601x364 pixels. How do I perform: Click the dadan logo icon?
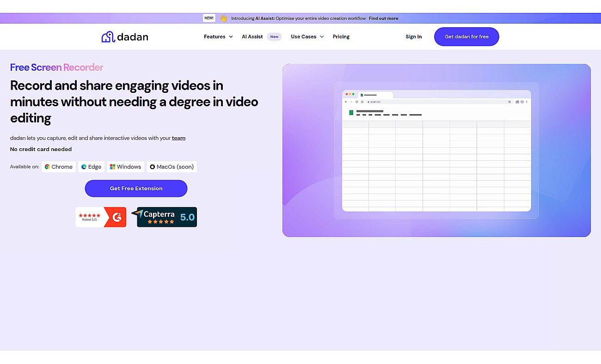click(108, 37)
